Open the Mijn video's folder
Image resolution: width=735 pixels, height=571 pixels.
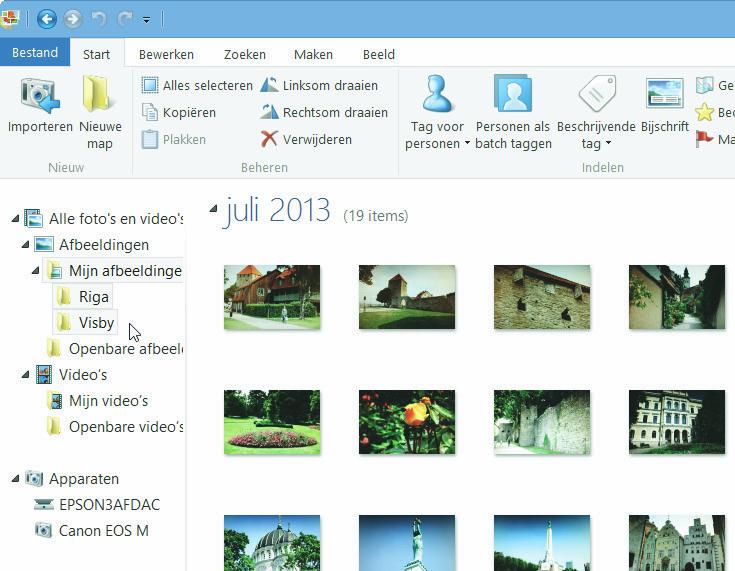pos(98,401)
